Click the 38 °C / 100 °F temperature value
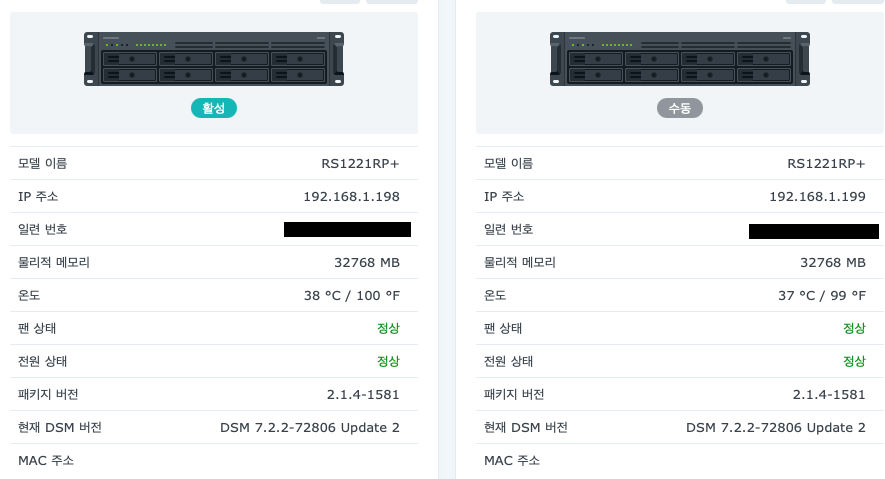 [x=351, y=295]
